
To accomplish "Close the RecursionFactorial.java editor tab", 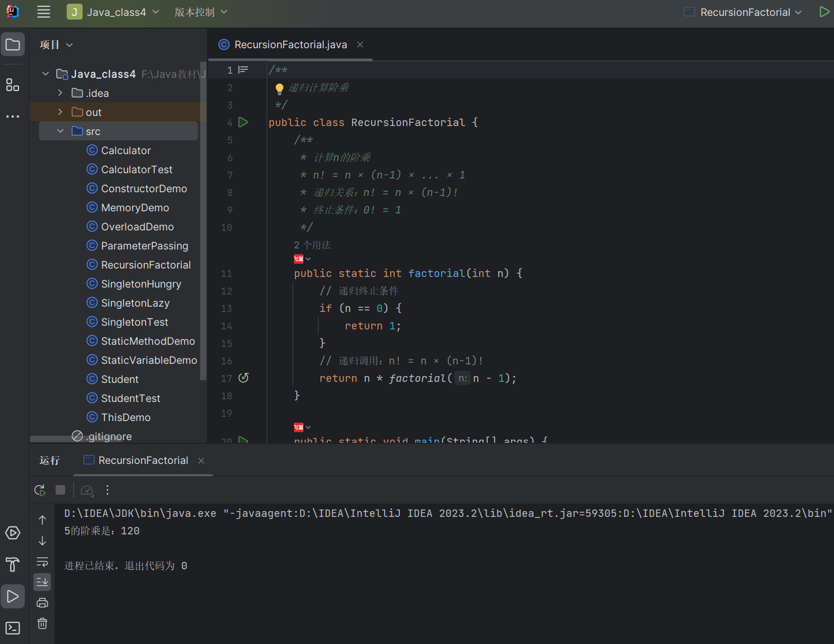I will click(x=360, y=44).
